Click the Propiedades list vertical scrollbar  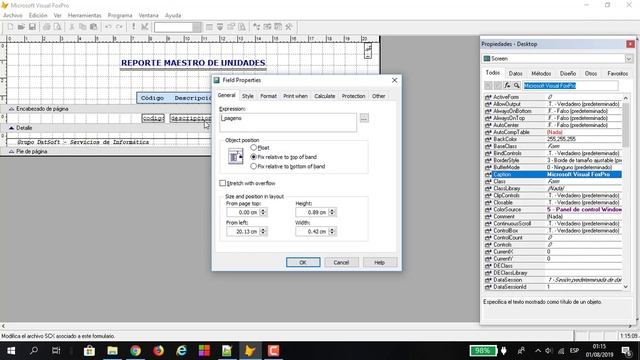[626, 192]
